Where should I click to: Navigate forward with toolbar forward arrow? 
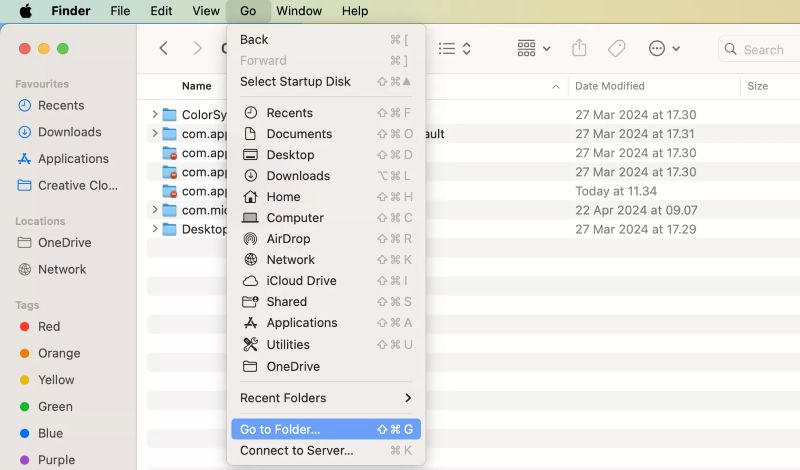tap(198, 48)
